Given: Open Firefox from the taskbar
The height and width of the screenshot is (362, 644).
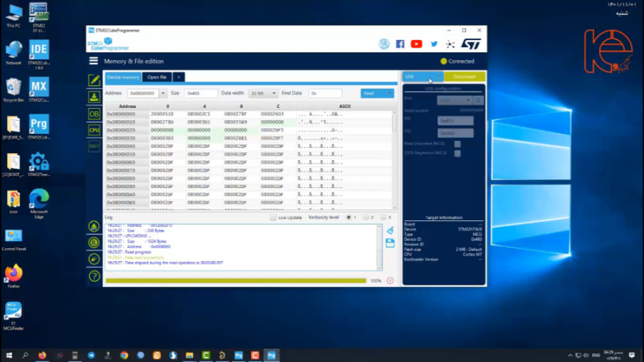Looking at the screenshot, I should pyautogui.click(x=42, y=355).
